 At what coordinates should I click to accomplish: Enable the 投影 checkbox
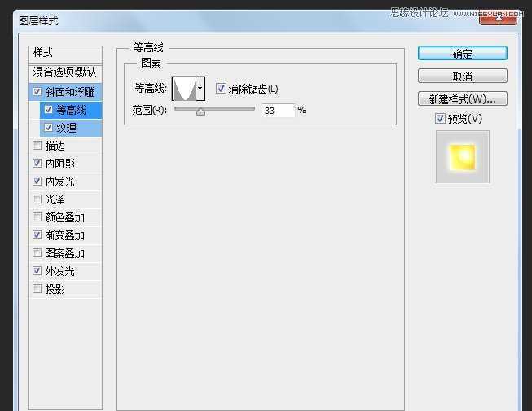tap(37, 289)
